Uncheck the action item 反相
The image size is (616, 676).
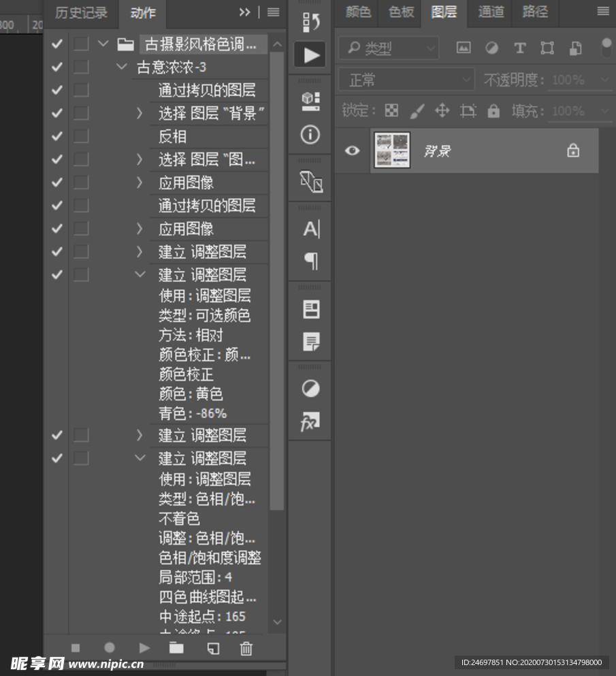[x=56, y=136]
